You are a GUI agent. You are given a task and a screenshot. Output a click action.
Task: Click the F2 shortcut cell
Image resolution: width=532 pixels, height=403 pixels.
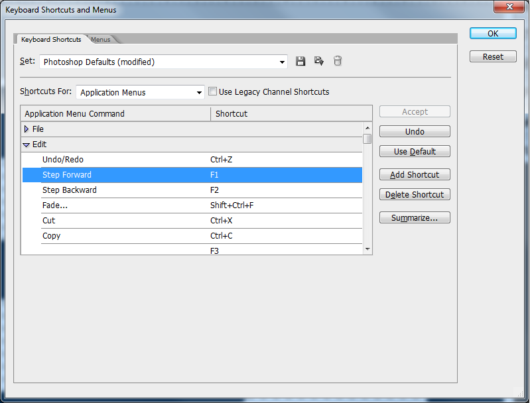[214, 190]
